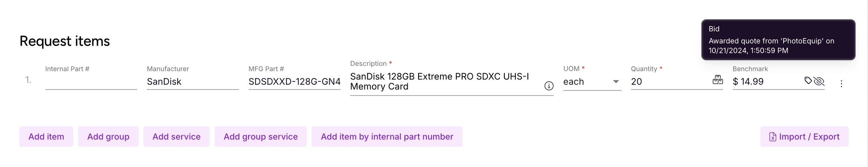Screen dimensions: 868x167
Task: Add item by internal part number
Action: (387, 136)
